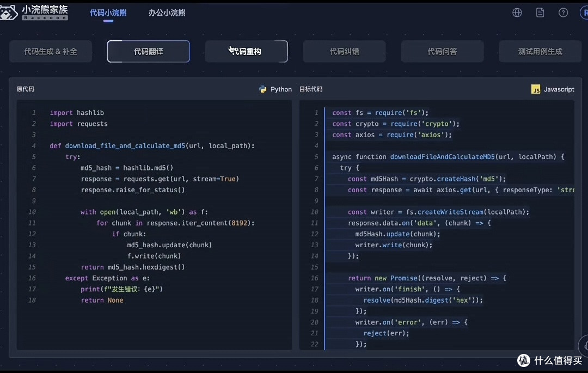The height and width of the screenshot is (373, 588).
Task: Click target line number 22
Action: point(314,344)
